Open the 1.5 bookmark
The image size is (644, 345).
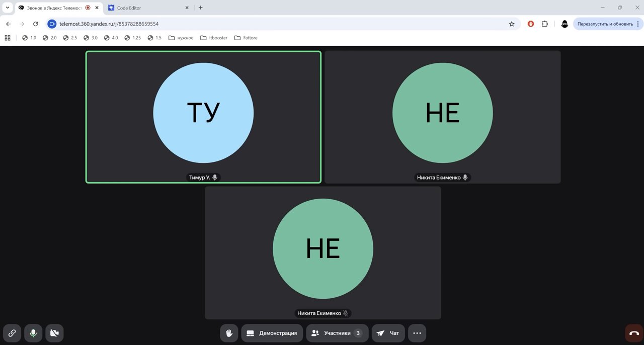click(x=154, y=38)
